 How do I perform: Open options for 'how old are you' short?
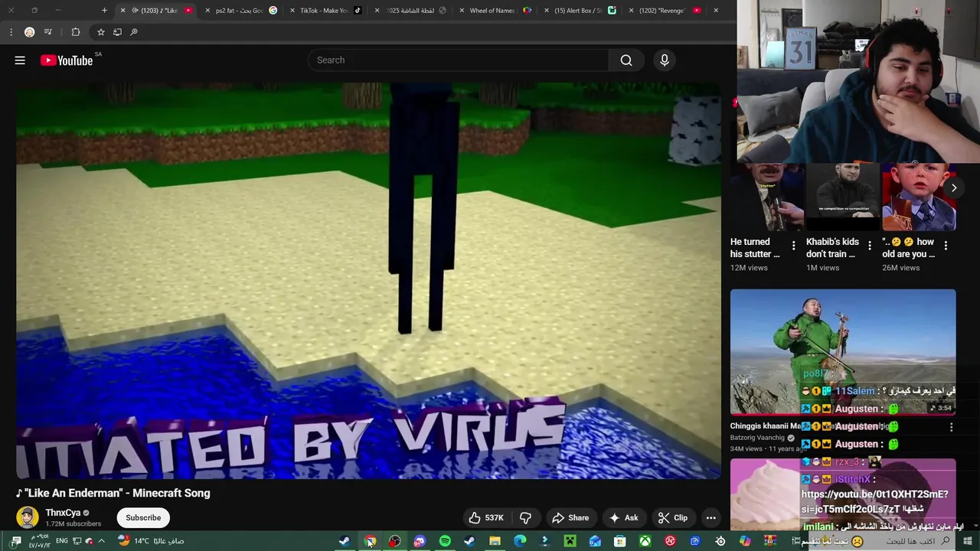946,246
